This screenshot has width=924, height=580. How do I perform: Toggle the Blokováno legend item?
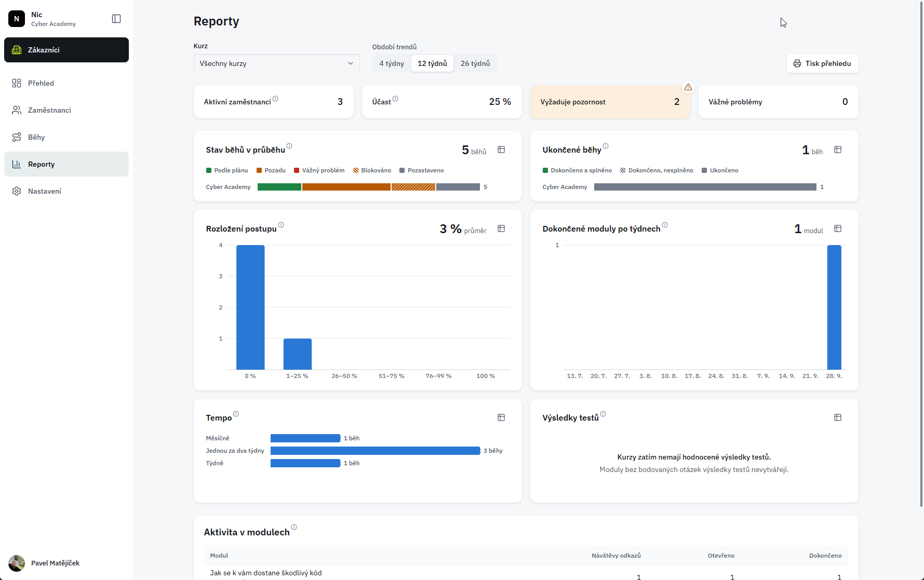(372, 170)
